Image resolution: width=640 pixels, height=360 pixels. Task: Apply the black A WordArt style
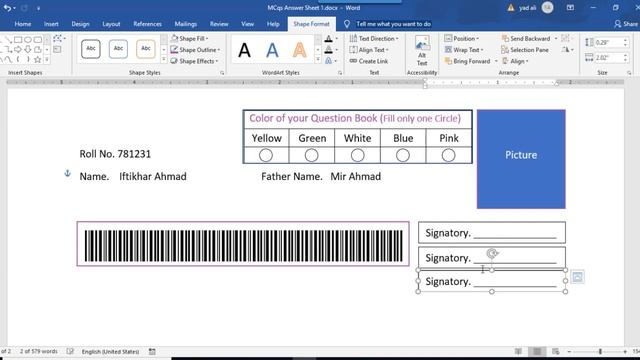[244, 50]
